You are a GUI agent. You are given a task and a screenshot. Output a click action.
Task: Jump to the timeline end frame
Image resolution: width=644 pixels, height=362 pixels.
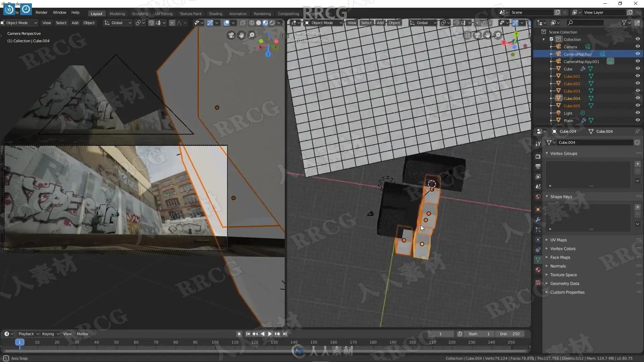click(x=285, y=334)
